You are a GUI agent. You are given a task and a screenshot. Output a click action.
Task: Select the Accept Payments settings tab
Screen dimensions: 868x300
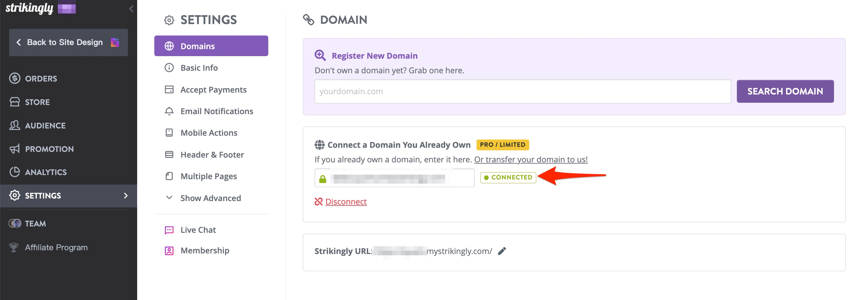pyautogui.click(x=213, y=89)
